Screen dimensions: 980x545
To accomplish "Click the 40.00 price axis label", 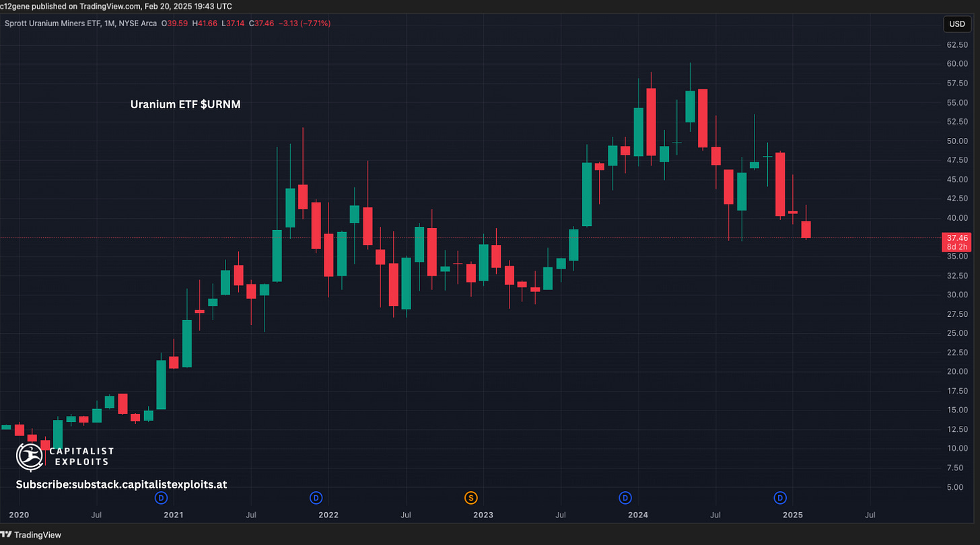I will tap(957, 218).
